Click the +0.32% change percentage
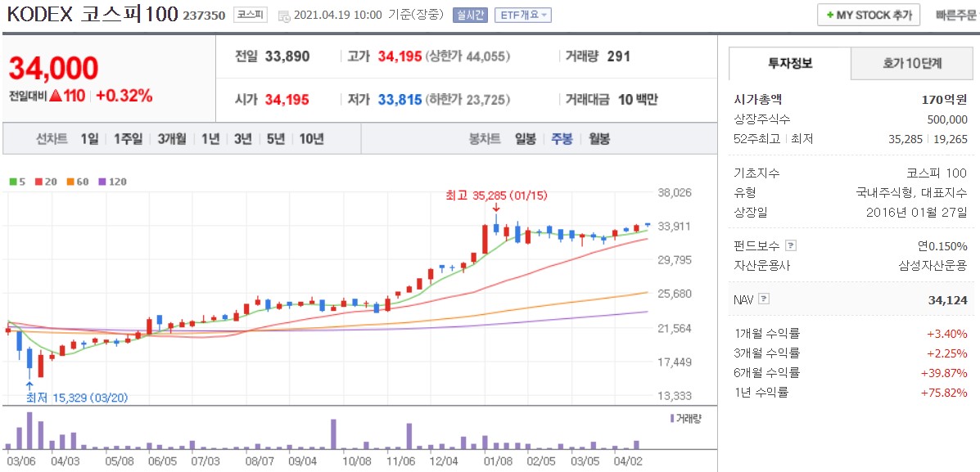This screenshot has width=980, height=472. (124, 96)
